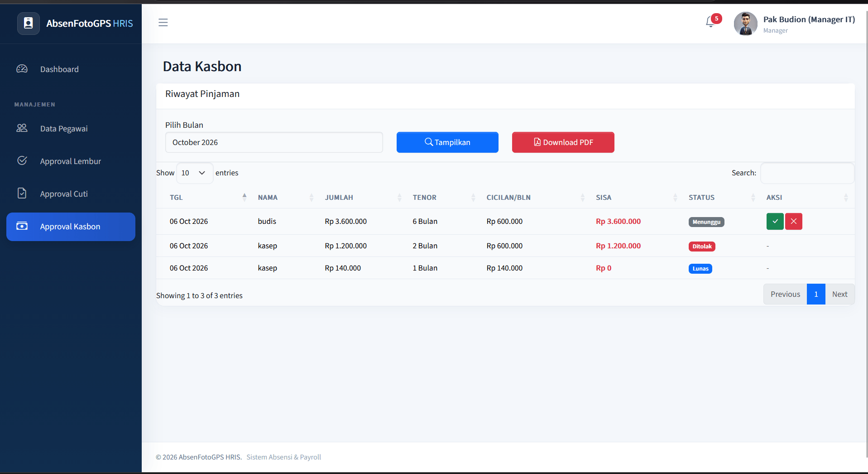868x474 pixels.
Task: Click the Lunas status badge
Action: 700,269
